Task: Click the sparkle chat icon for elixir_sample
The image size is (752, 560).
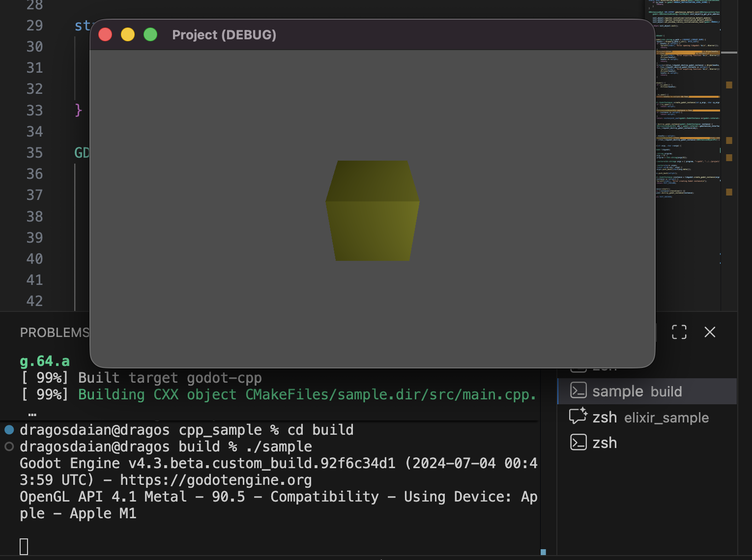Action: click(578, 417)
